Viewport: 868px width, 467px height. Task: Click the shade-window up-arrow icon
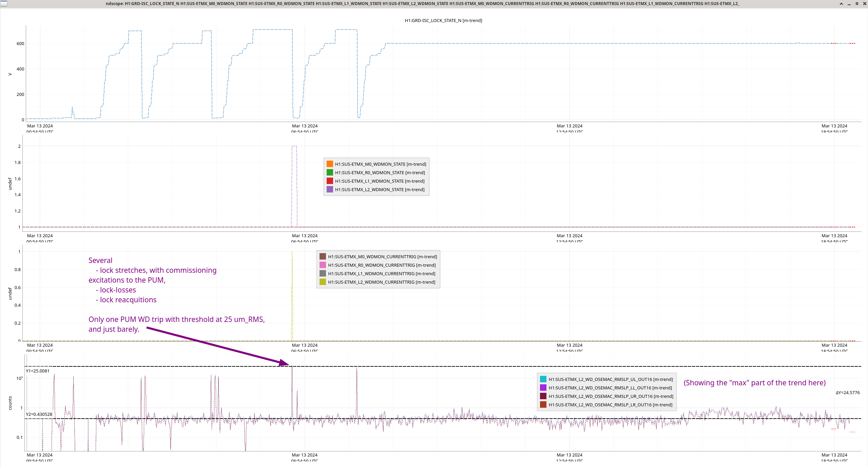coord(841,3)
